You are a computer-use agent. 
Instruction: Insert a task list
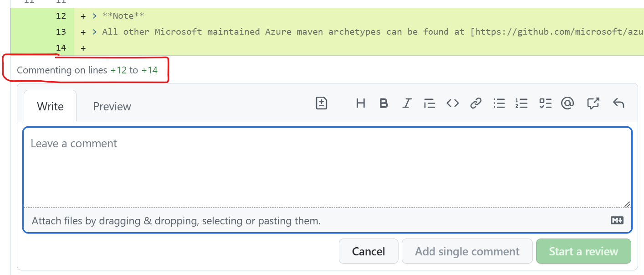[x=545, y=104]
